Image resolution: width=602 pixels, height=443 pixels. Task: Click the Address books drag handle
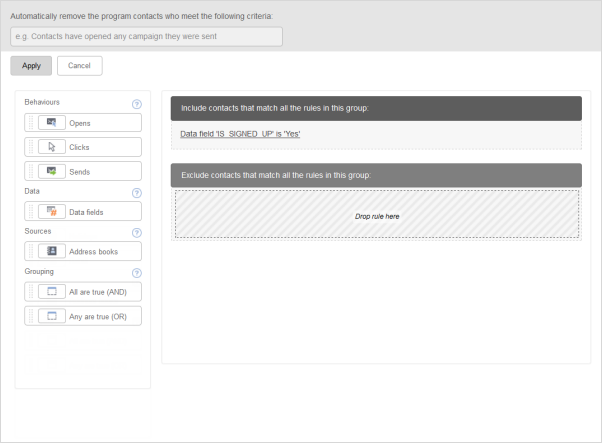point(31,251)
